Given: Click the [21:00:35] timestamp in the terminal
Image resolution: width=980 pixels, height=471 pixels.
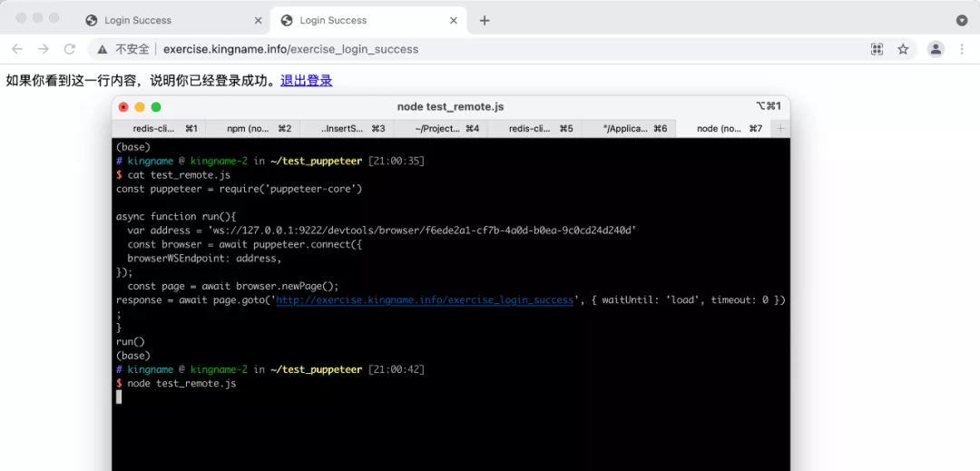Looking at the screenshot, I should [397, 162].
